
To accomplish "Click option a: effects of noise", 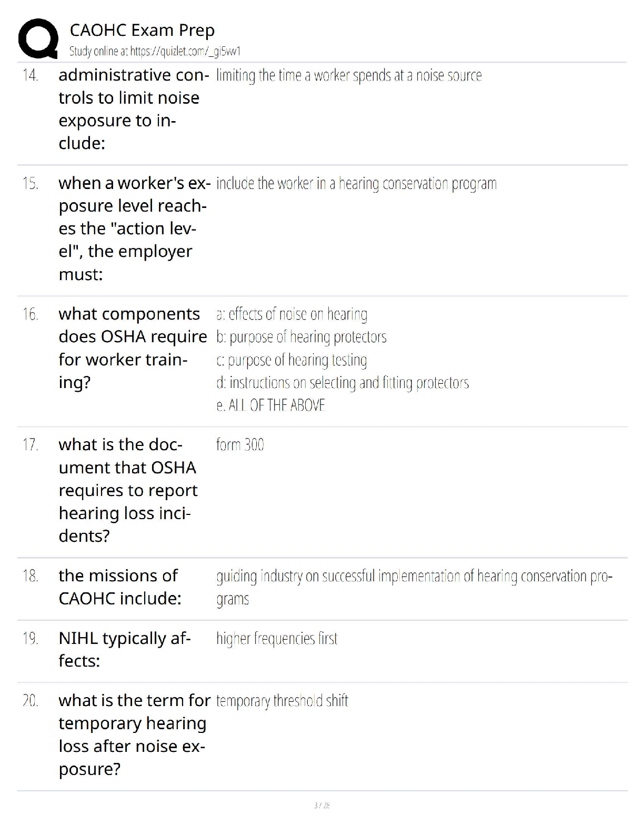I will point(291,314).
